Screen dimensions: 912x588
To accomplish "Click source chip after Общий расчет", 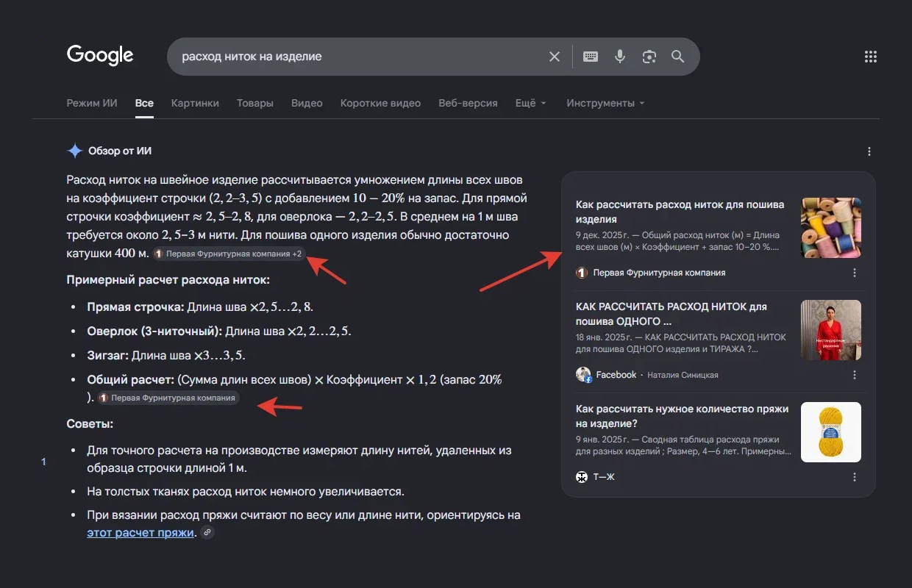I will pos(168,398).
